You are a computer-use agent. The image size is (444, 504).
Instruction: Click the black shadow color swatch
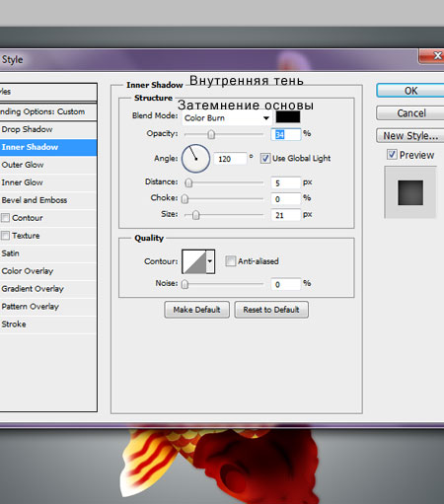tap(288, 117)
